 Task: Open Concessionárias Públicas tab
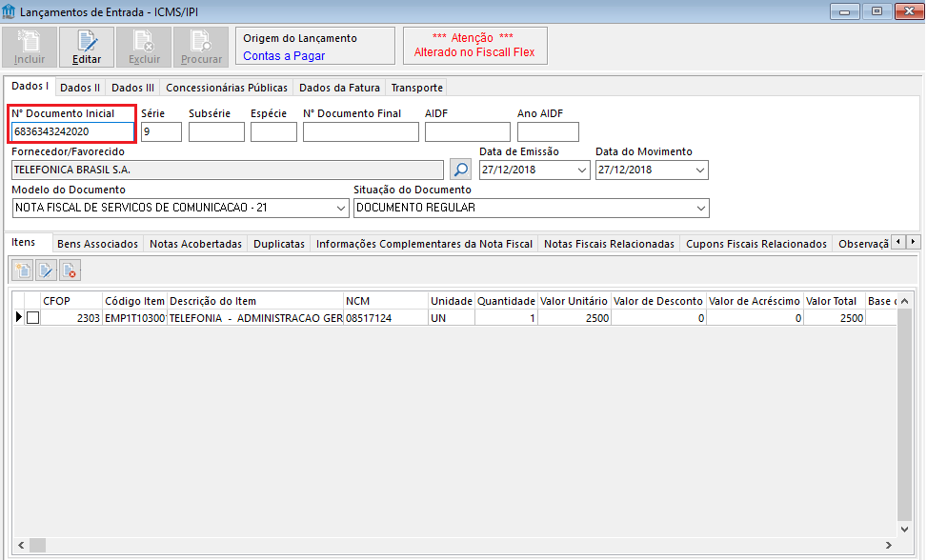[x=227, y=88]
